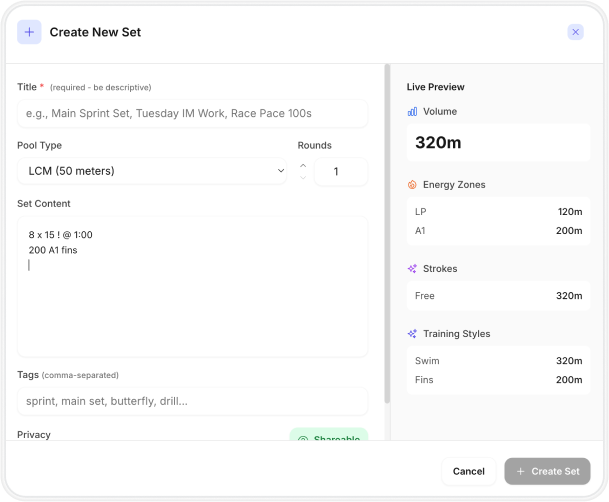Viewport: 609px width, 502px height.
Task: Close the Create New Set dialog
Action: [x=575, y=32]
